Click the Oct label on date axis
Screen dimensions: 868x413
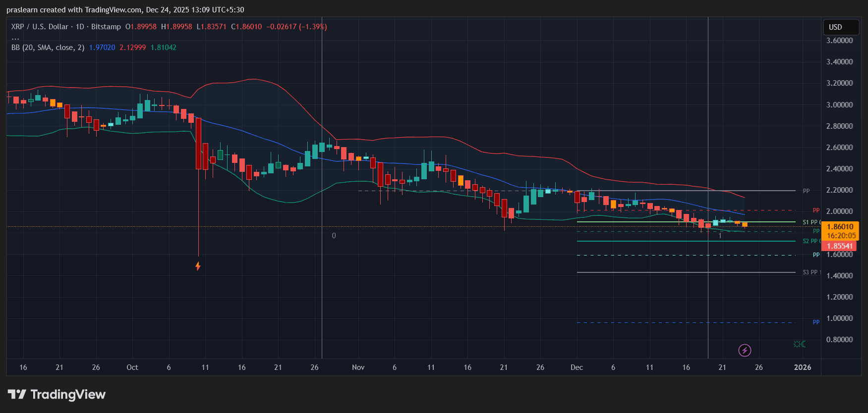click(132, 367)
